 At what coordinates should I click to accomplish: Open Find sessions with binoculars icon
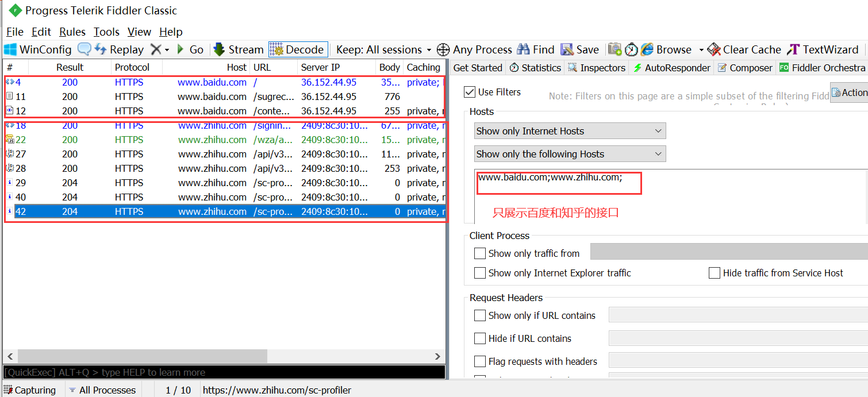point(536,49)
